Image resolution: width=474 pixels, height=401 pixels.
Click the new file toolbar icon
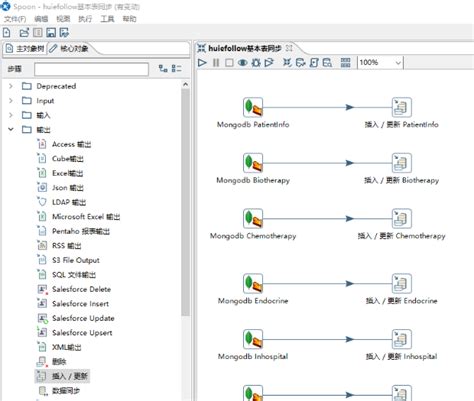click(x=7, y=33)
